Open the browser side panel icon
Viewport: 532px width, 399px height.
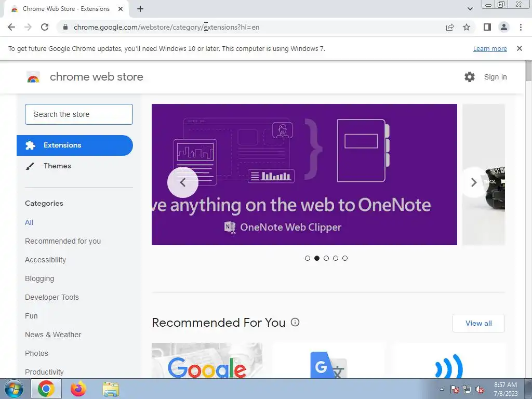[x=487, y=27]
